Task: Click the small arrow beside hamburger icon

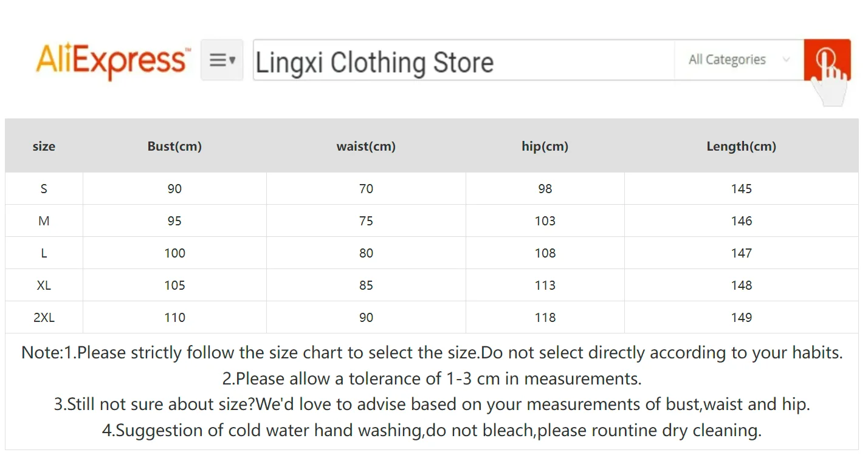Action: pyautogui.click(x=232, y=61)
